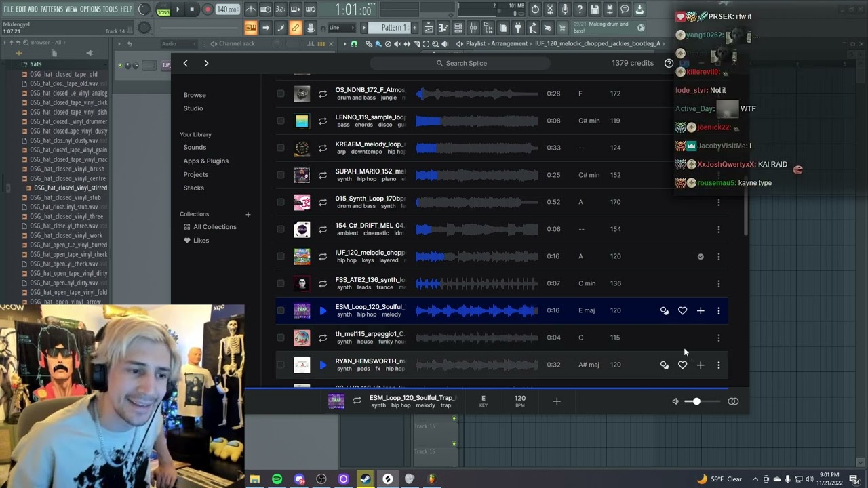Click the stop button in transport
Screen dimensions: 868x488
pos(193,9)
